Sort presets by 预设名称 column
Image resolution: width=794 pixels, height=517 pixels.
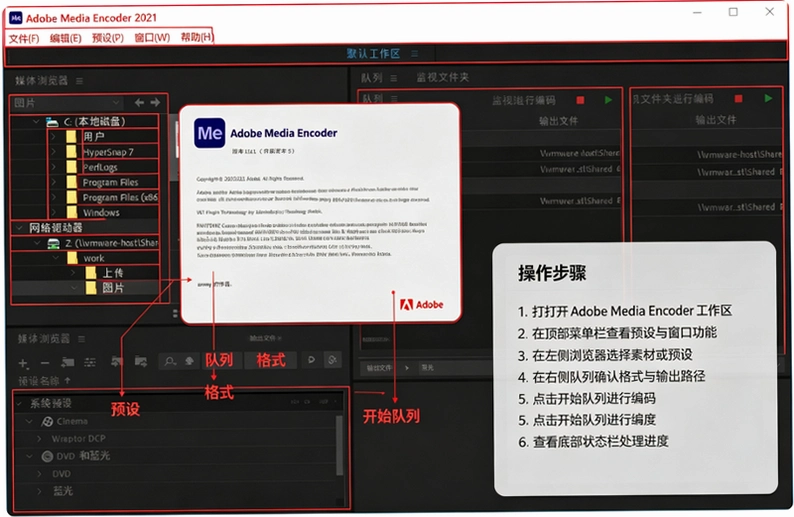tap(44, 380)
